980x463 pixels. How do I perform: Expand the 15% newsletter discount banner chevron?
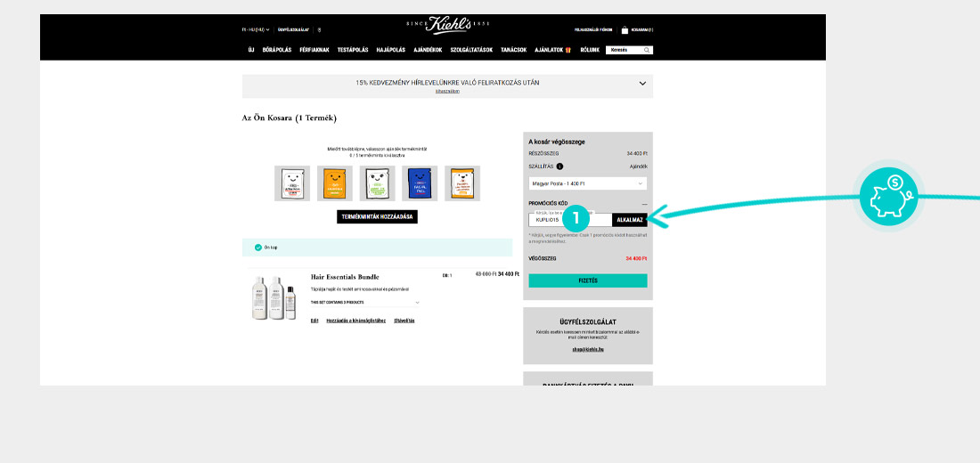[x=642, y=83]
